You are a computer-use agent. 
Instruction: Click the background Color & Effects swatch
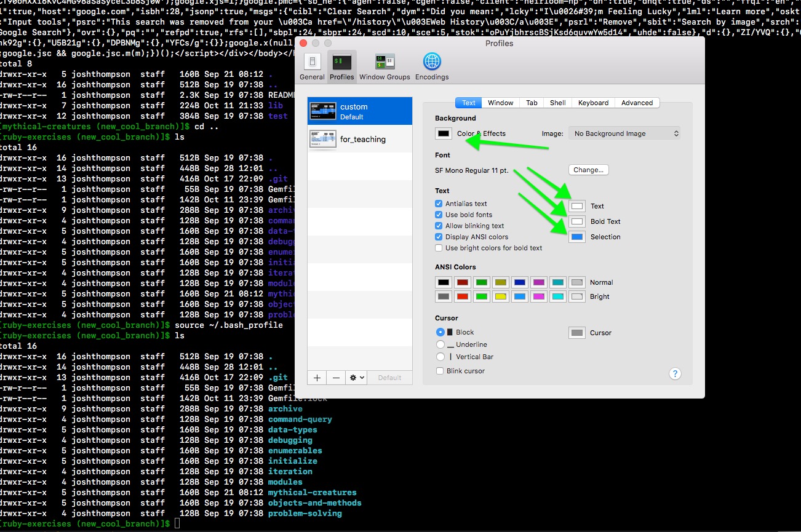(443, 133)
